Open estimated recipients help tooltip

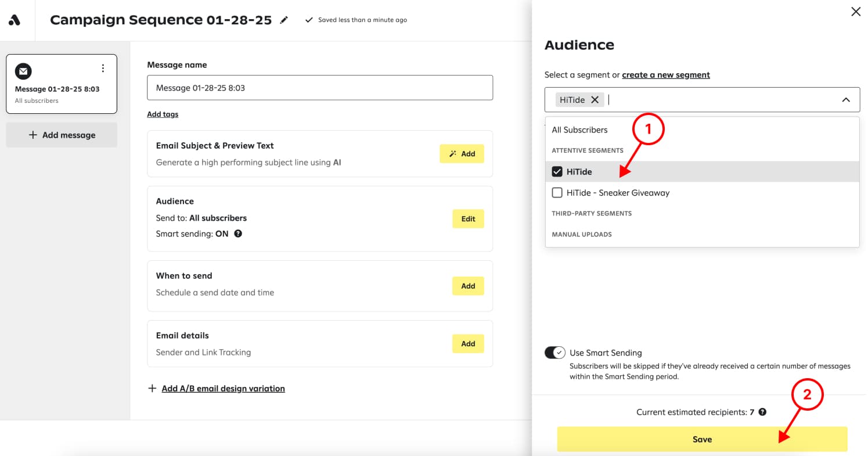[x=762, y=412]
